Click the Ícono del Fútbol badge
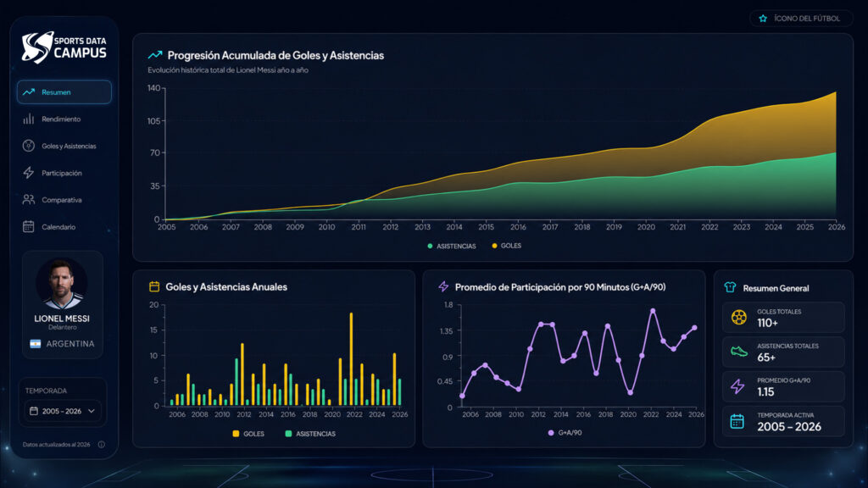 (x=801, y=19)
